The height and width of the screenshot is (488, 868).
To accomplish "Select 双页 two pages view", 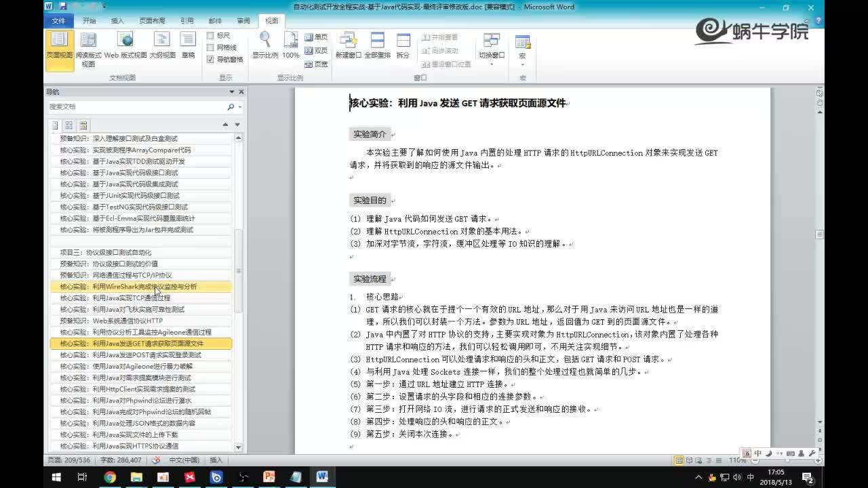I will click(x=316, y=50).
